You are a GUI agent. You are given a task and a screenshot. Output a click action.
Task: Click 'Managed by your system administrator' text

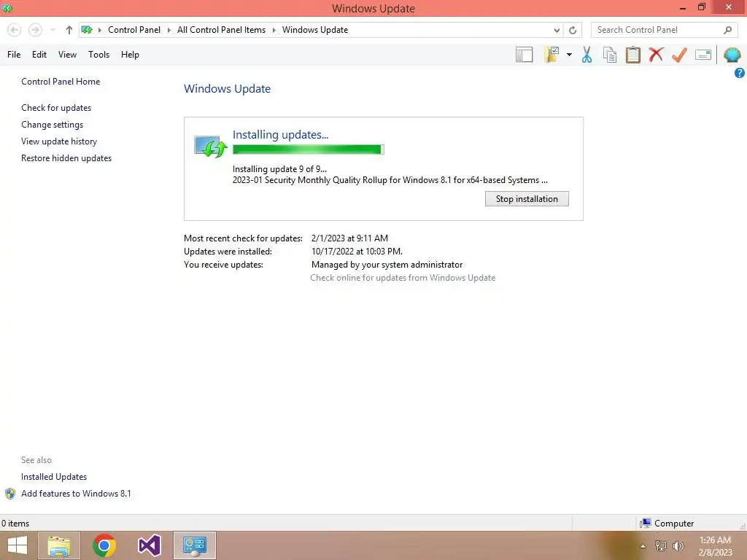click(387, 265)
